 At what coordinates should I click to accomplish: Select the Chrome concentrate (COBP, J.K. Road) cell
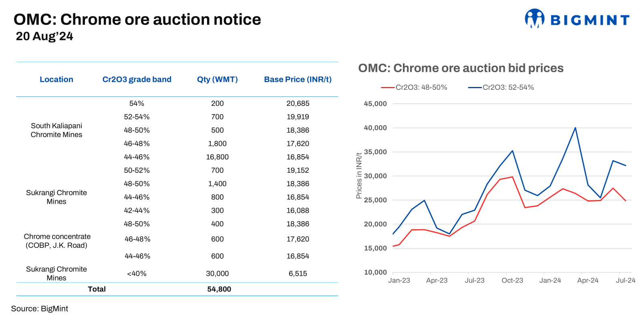(x=57, y=241)
